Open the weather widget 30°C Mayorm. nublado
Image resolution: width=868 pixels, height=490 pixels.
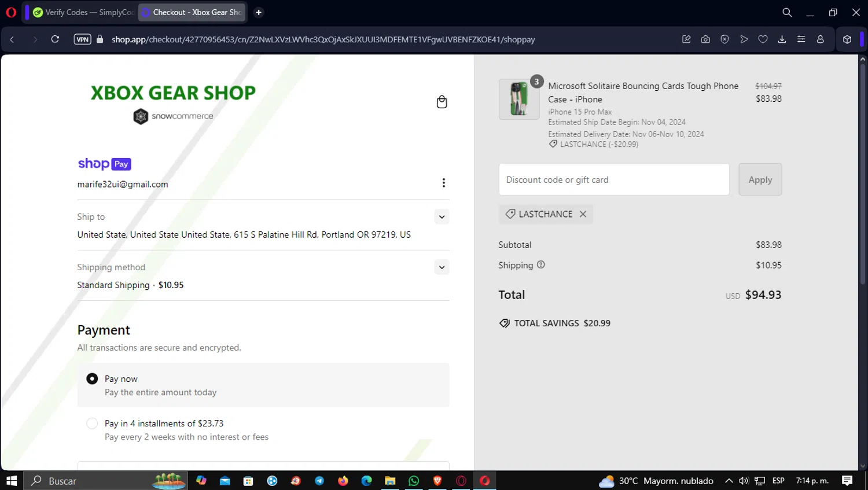(x=656, y=481)
